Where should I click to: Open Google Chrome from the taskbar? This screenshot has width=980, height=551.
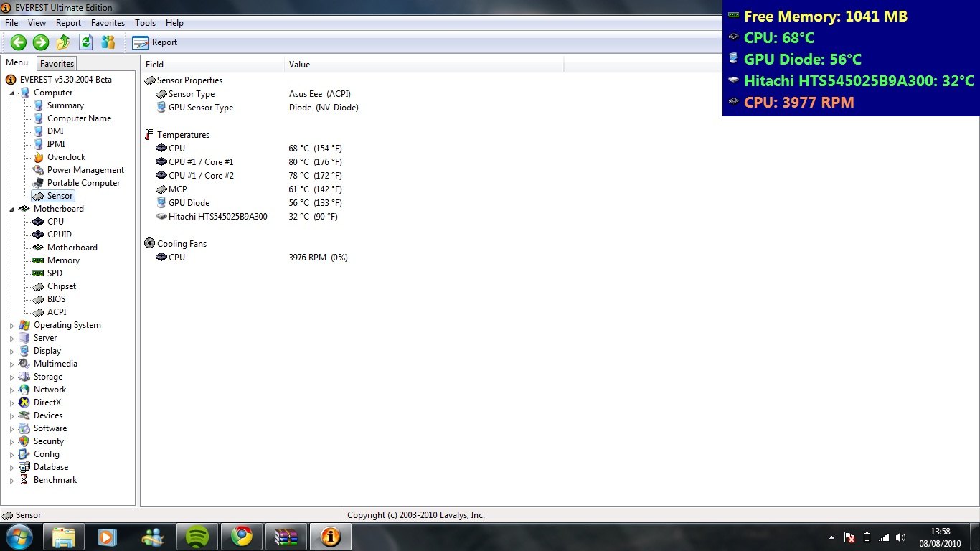(242, 537)
